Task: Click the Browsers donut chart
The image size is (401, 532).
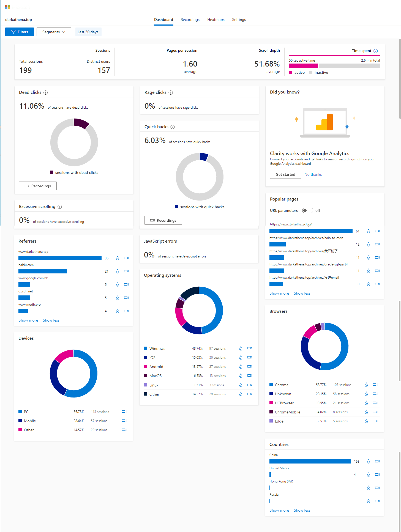Action: click(x=324, y=346)
